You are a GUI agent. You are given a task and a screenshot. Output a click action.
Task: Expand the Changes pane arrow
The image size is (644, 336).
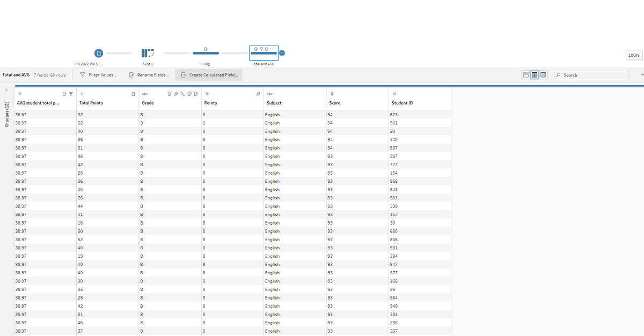[6, 91]
